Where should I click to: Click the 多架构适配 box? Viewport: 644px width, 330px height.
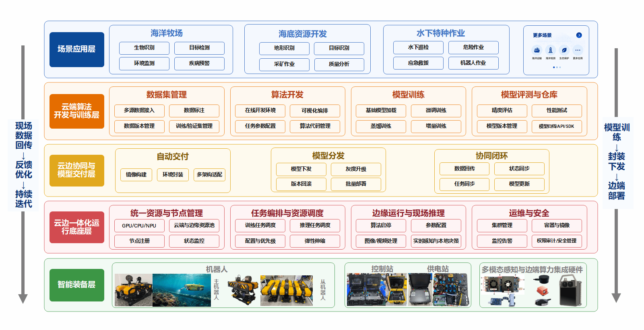[209, 175]
